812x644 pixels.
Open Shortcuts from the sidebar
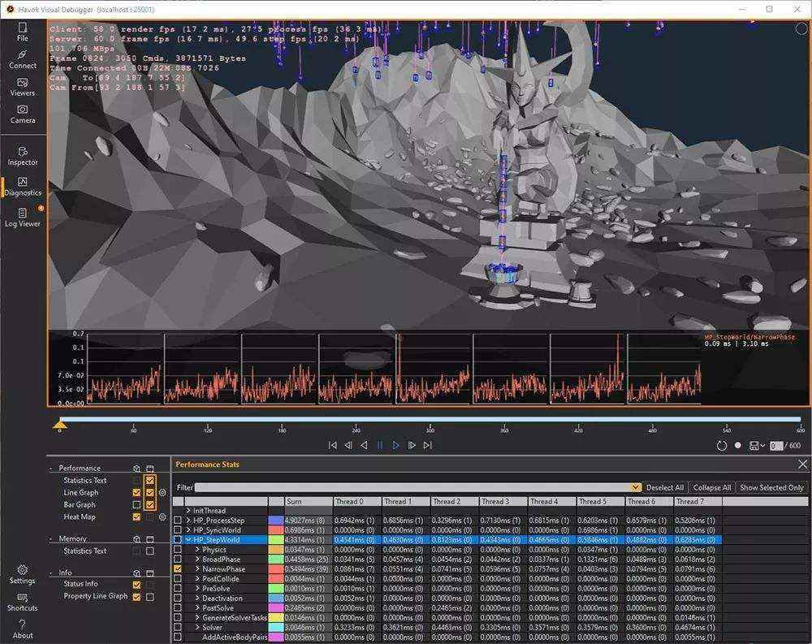point(22,602)
